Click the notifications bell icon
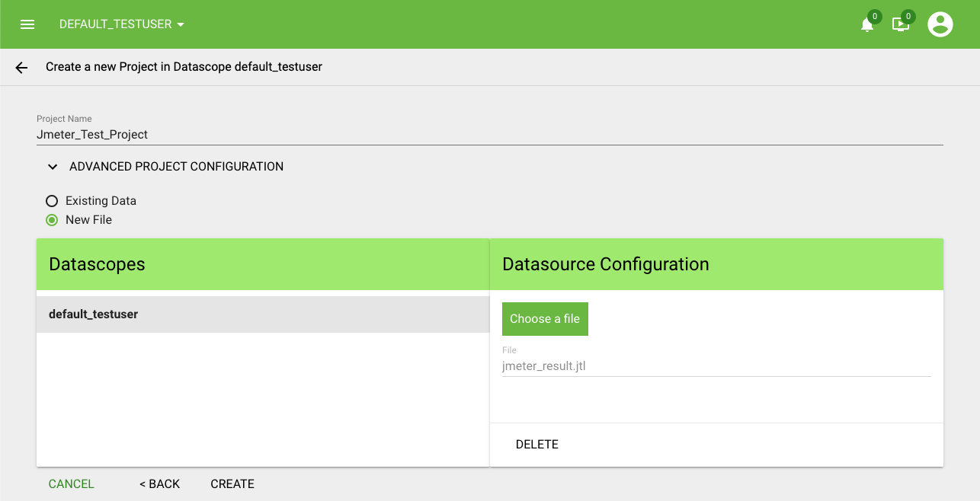The image size is (980, 501). (x=867, y=24)
